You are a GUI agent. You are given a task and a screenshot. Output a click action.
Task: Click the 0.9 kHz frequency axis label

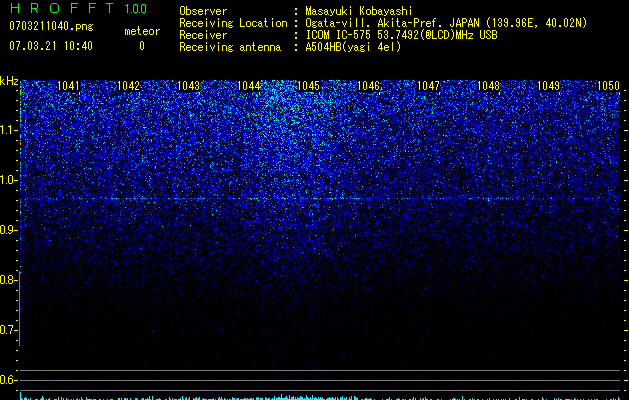coord(8,230)
